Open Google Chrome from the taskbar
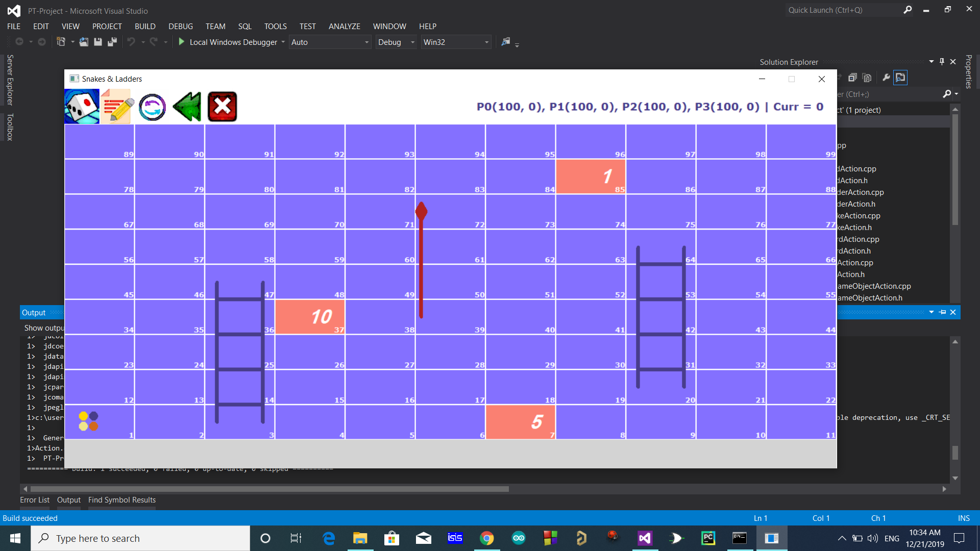 coord(486,538)
